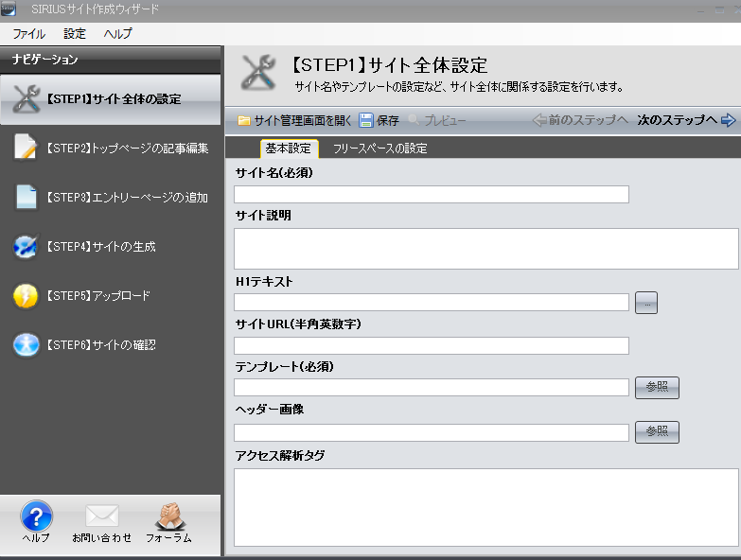Viewport: 741px width, 560px height.
Task: Click the フォーラム label text
Action: pyautogui.click(x=168, y=538)
